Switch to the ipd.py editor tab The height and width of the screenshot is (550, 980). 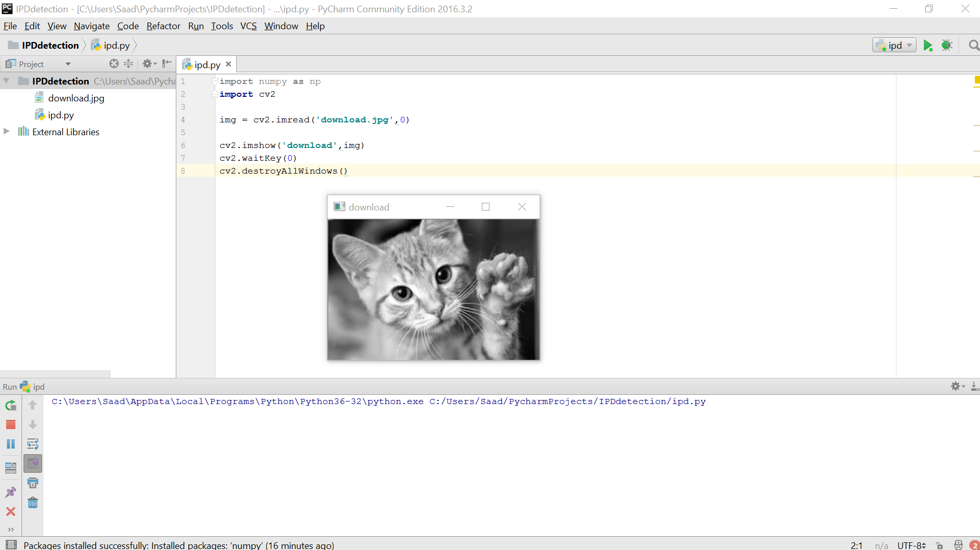tap(207, 65)
